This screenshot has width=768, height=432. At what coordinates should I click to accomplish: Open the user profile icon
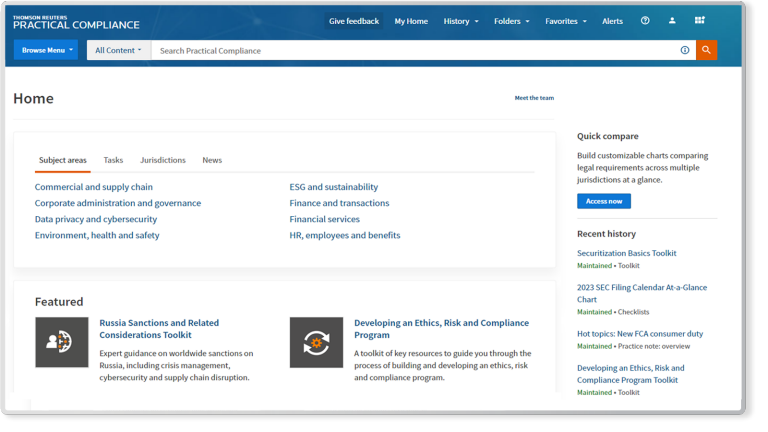click(x=672, y=21)
